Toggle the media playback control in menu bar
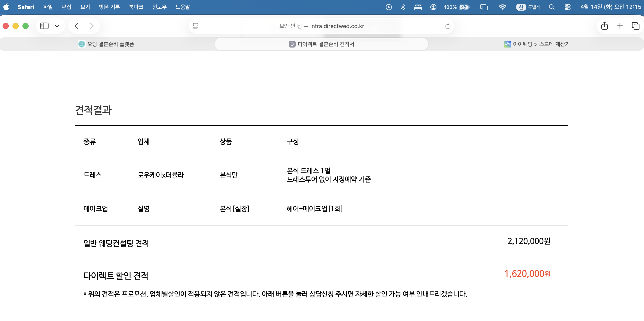Screen dimensions: 644x321 coord(389,7)
